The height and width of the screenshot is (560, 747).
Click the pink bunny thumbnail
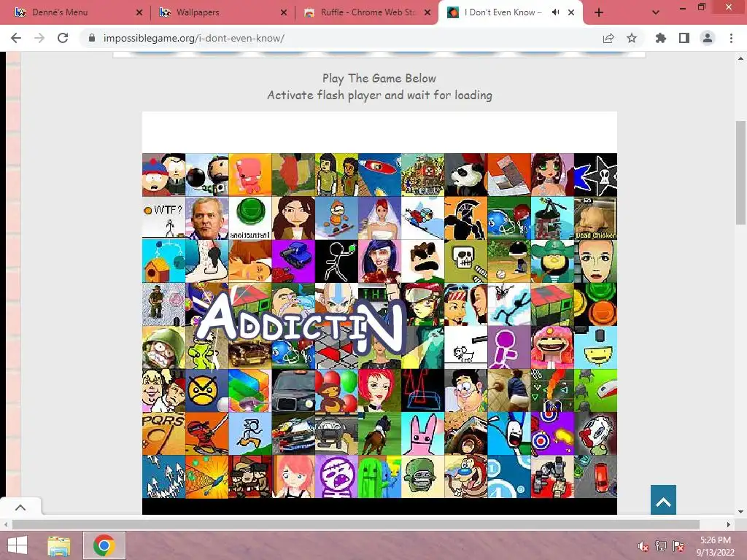pos(422,435)
